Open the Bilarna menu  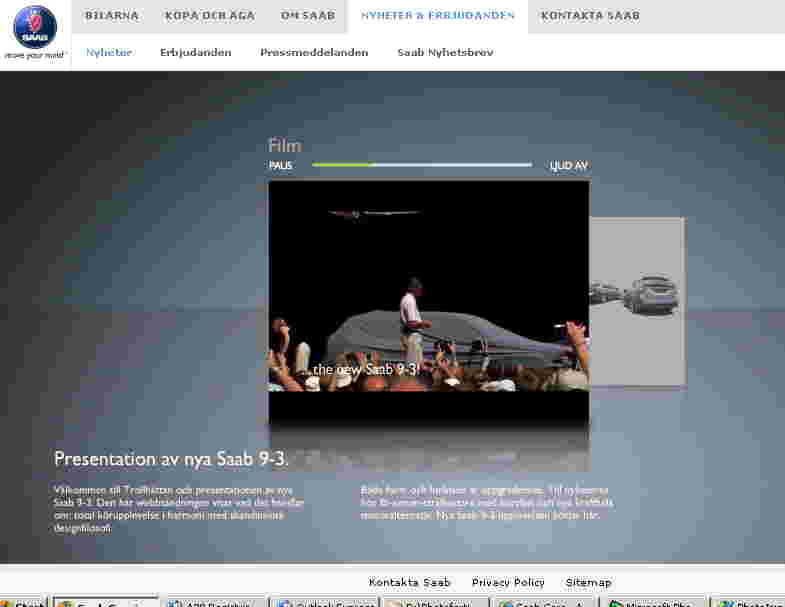coord(112,16)
